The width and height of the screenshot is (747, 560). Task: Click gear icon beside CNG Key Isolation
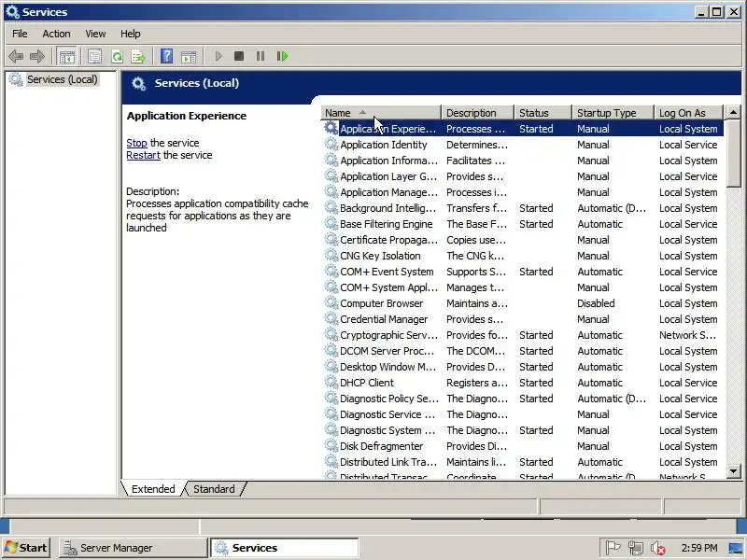click(x=331, y=255)
